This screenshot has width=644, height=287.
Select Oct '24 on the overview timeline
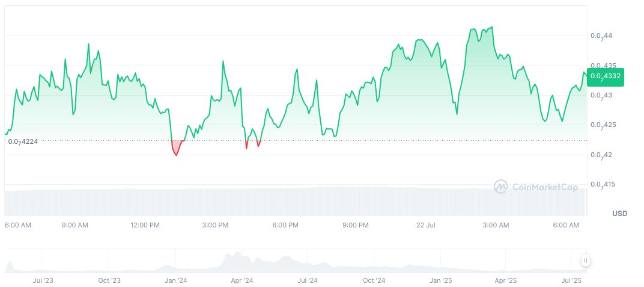pyautogui.click(x=374, y=280)
